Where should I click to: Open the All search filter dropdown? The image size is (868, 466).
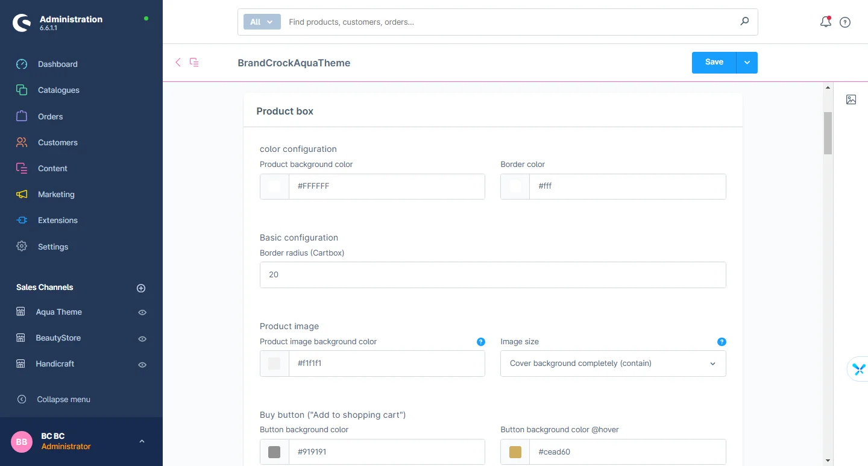262,22
